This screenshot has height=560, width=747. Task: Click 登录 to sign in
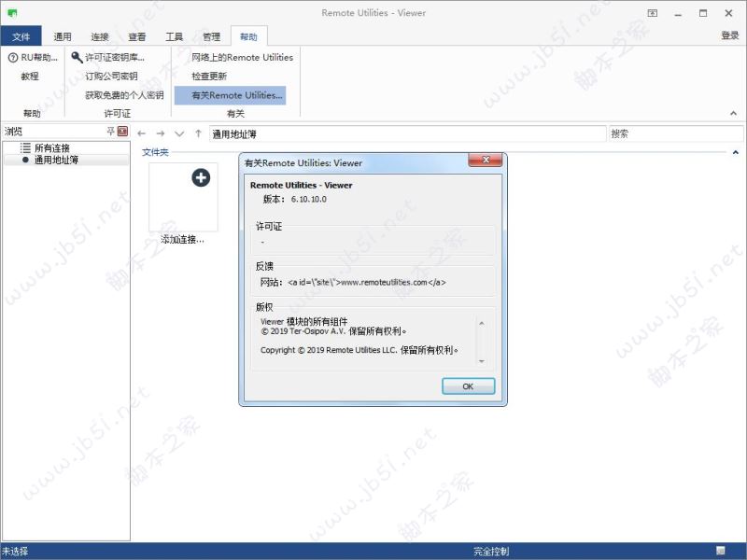pos(730,35)
